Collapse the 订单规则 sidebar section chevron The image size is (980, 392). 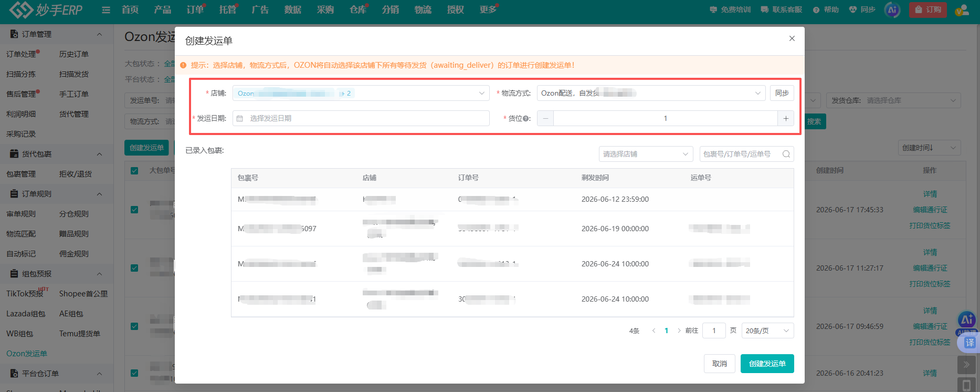100,194
